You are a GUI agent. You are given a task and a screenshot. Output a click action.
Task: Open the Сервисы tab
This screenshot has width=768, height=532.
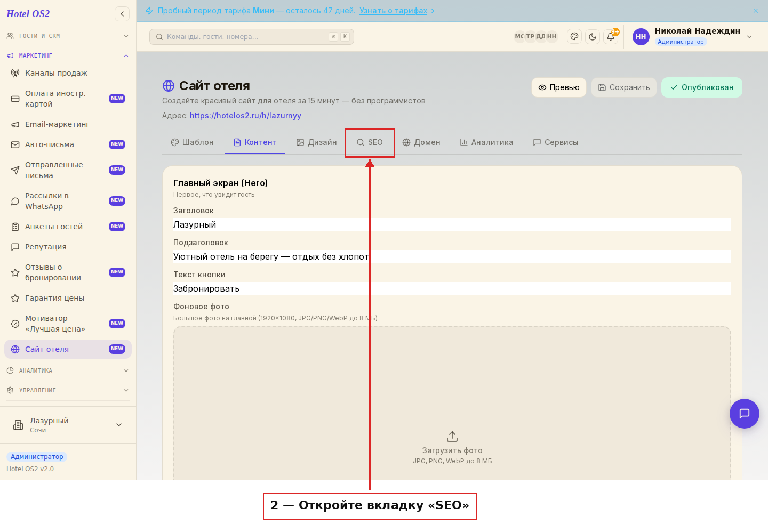556,142
